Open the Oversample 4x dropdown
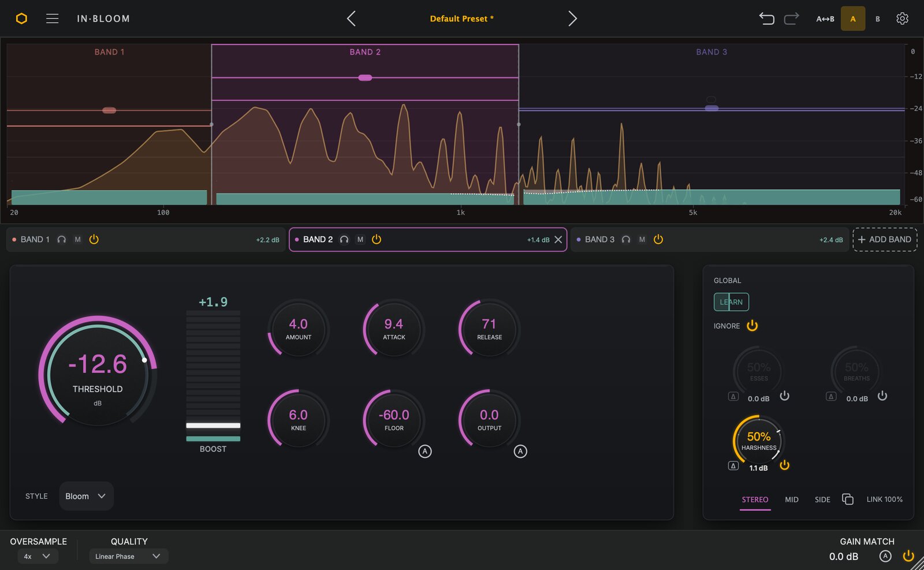This screenshot has height=570, width=924. [x=38, y=556]
